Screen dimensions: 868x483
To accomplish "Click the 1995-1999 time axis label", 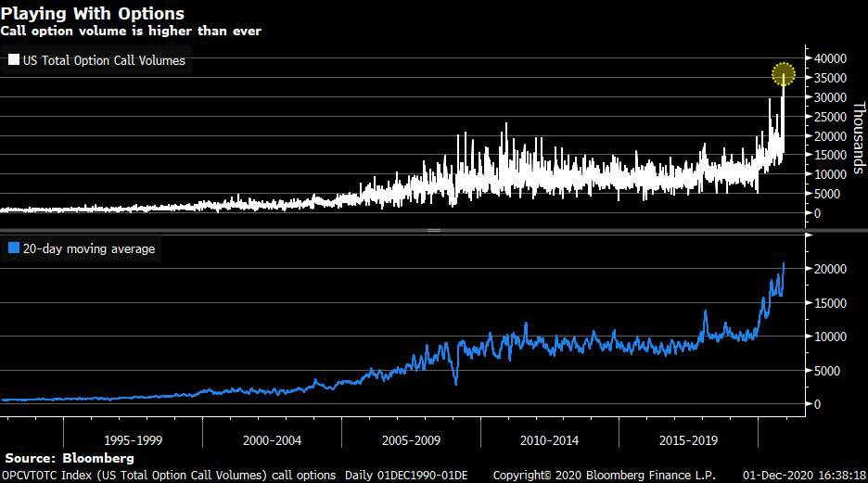I will point(134,440).
